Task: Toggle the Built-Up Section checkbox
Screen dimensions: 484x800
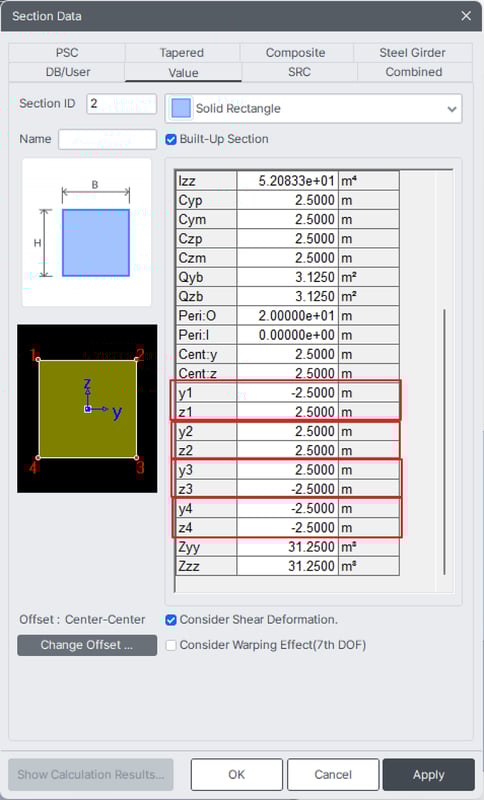Action: pos(171,139)
